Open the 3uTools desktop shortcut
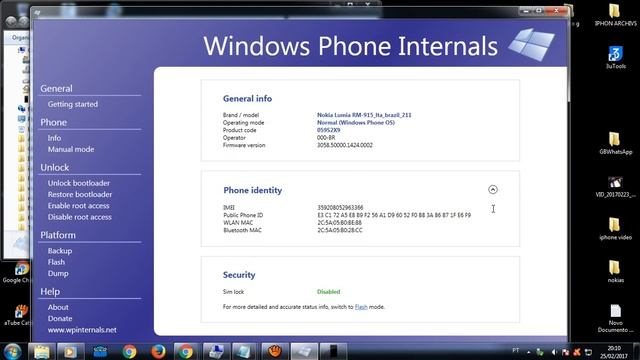This screenshot has height=360, width=640. (x=615, y=58)
